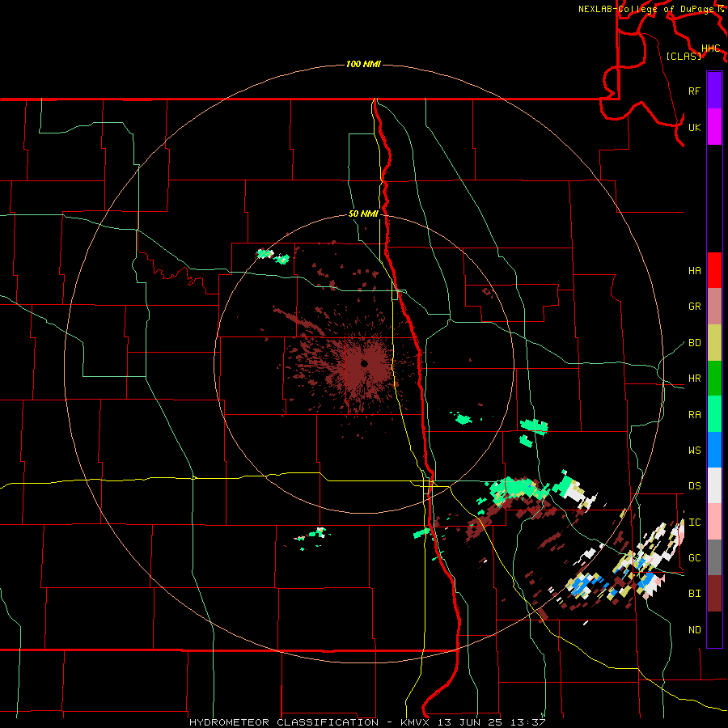This screenshot has height=728, width=728.
Task: Click the gray GC legend color swatch
Action: pos(714,557)
